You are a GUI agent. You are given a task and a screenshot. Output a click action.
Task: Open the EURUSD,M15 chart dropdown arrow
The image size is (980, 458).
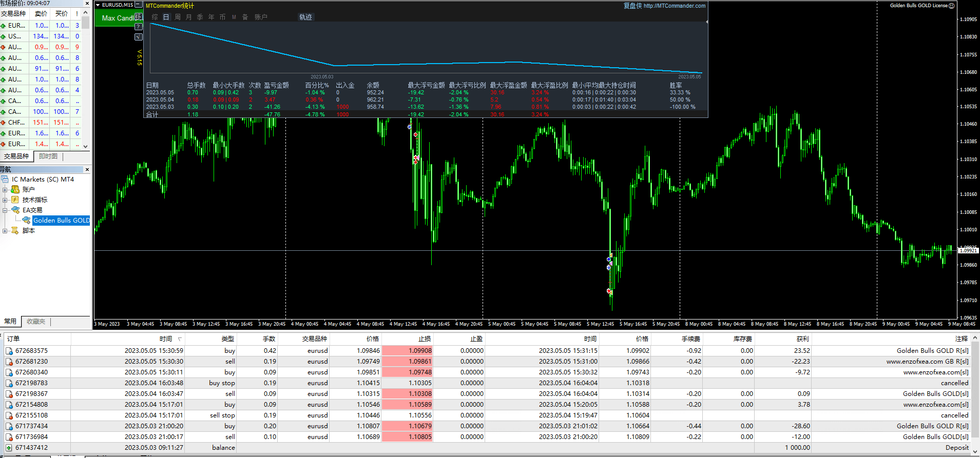(x=98, y=5)
